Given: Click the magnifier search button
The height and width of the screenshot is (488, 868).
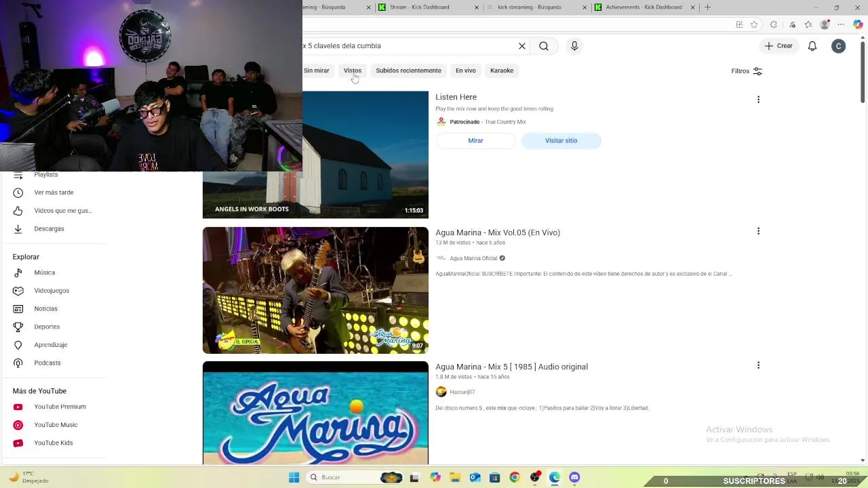Looking at the screenshot, I should [x=544, y=46].
